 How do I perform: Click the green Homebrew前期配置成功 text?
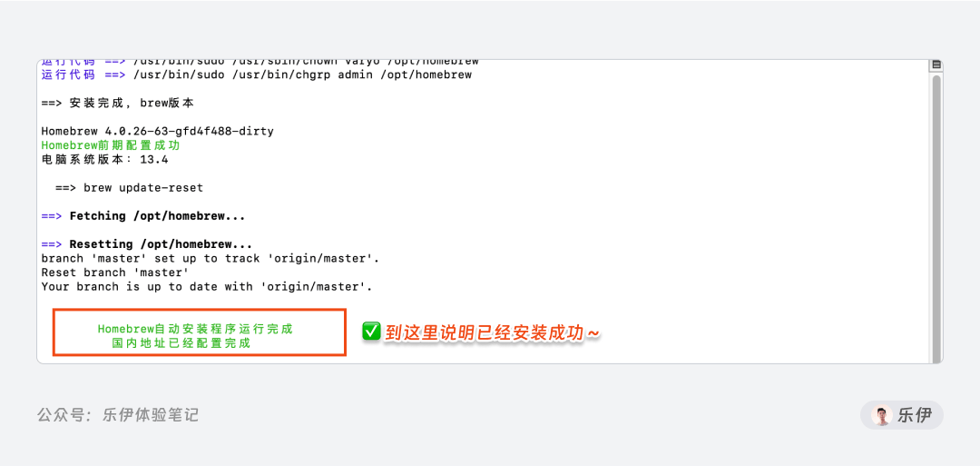[x=111, y=145]
